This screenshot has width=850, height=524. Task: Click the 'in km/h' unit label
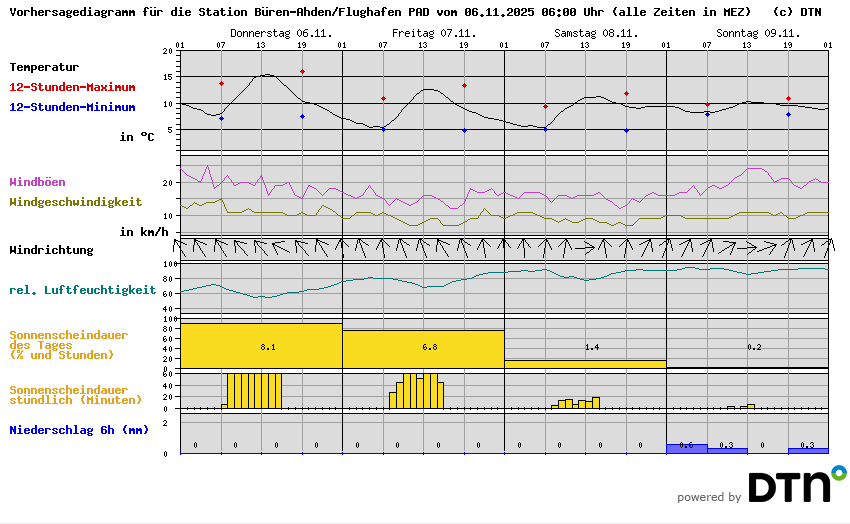click(x=144, y=232)
